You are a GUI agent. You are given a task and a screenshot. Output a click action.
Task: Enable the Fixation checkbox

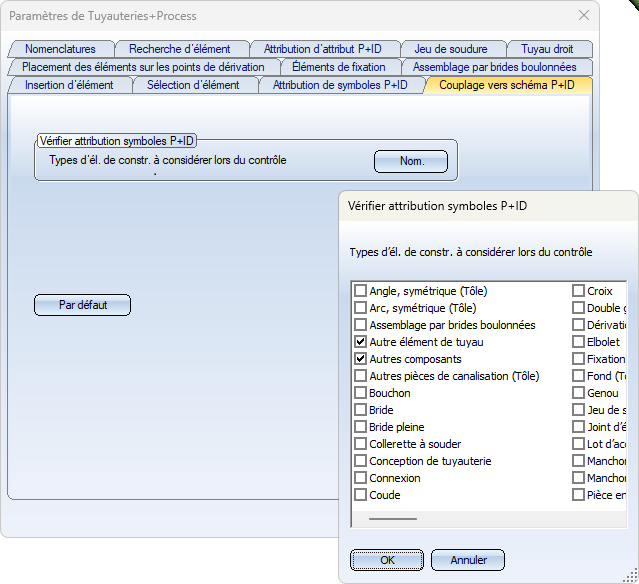[578, 359]
